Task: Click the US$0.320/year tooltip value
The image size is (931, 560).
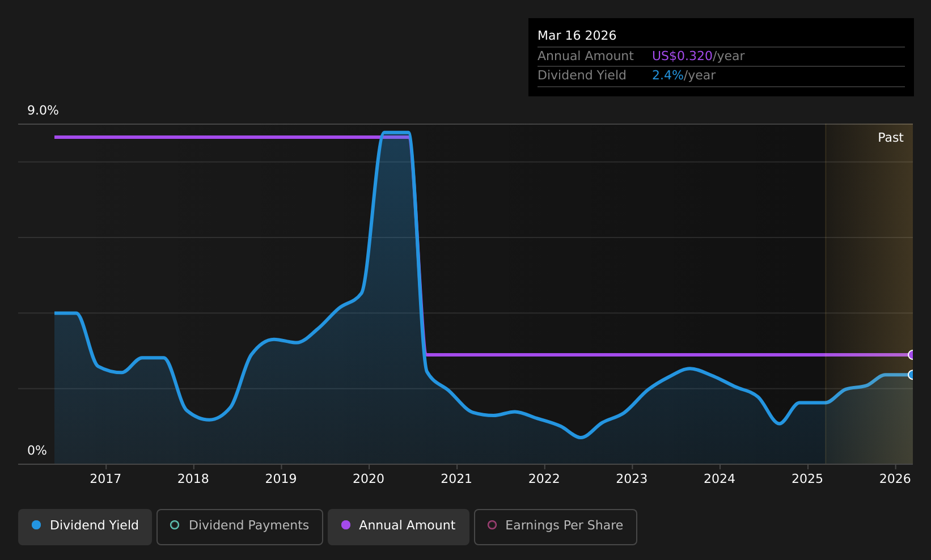Action: [x=698, y=56]
